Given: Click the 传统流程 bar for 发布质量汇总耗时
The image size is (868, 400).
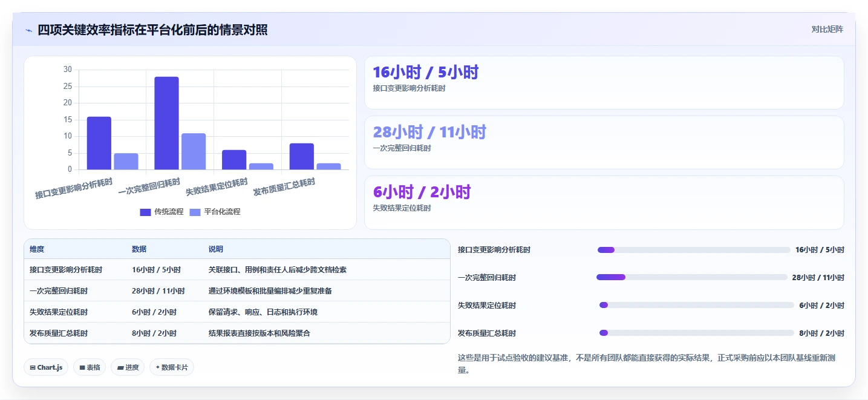Looking at the screenshot, I should pyautogui.click(x=302, y=156).
